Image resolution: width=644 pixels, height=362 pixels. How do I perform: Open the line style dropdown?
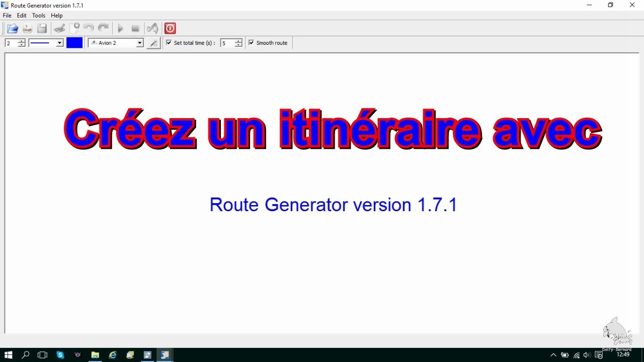59,43
